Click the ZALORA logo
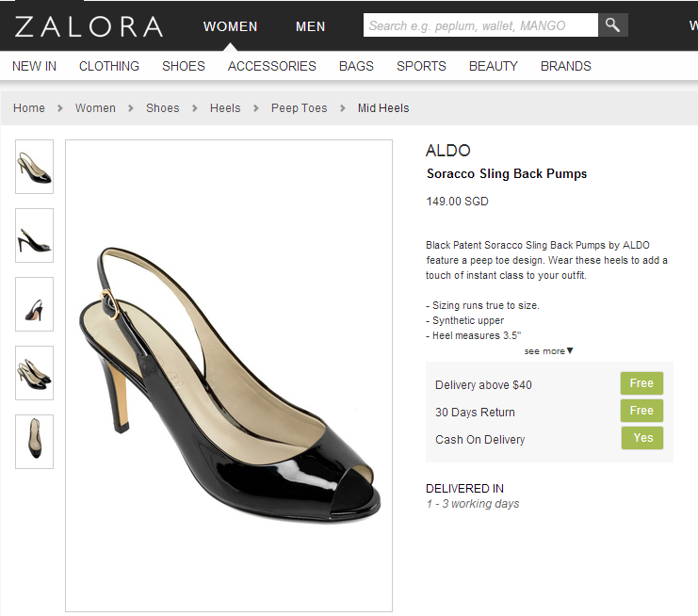Viewport: 698px width, 616px height. tap(89, 26)
